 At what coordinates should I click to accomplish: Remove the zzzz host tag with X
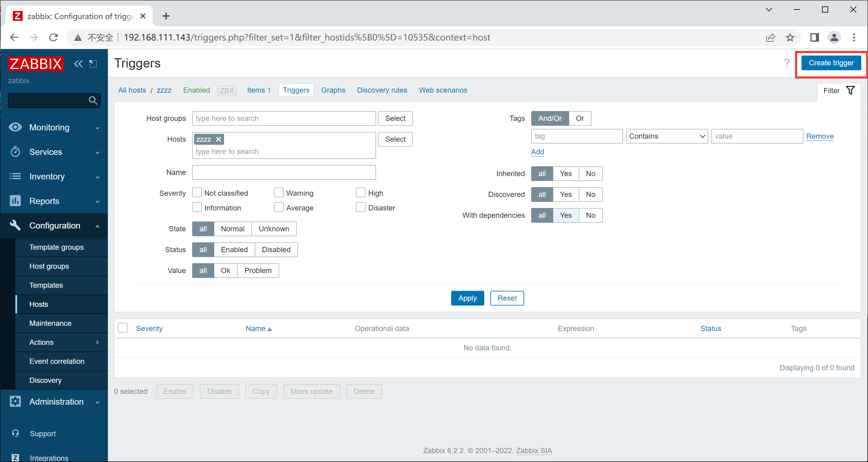(218, 139)
